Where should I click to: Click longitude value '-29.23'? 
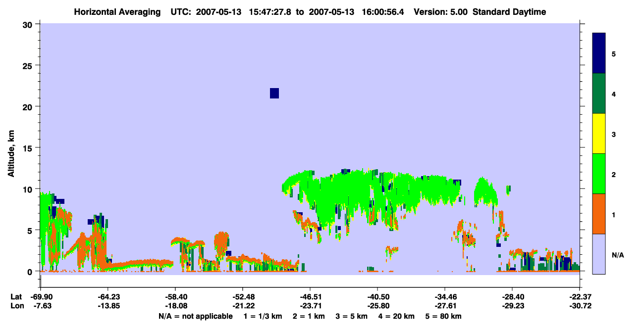click(x=512, y=306)
